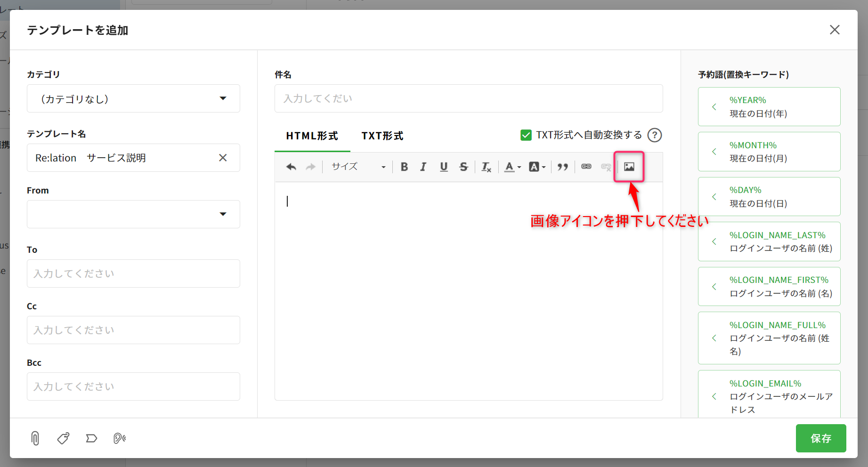
Task: Open the カテゴリ dropdown
Action: pyautogui.click(x=133, y=99)
